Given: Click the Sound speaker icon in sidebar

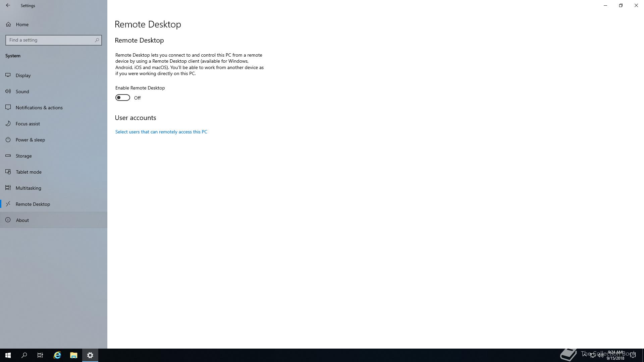Looking at the screenshot, I should pyautogui.click(x=8, y=91).
